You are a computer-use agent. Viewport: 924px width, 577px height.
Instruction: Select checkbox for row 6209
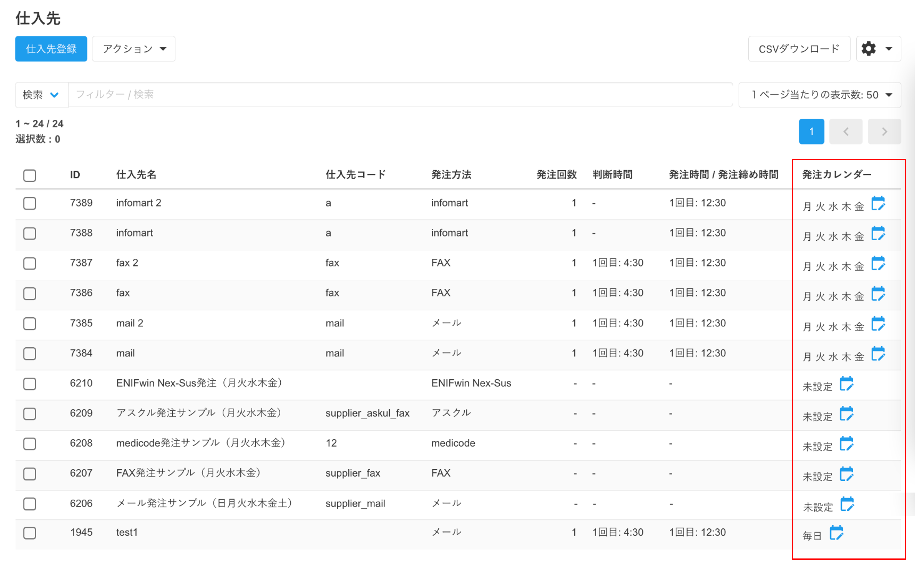coord(29,414)
